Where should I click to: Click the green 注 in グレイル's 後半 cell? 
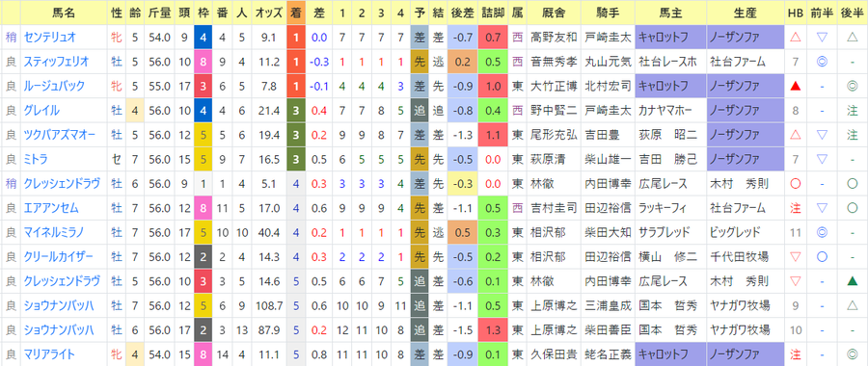point(853,111)
